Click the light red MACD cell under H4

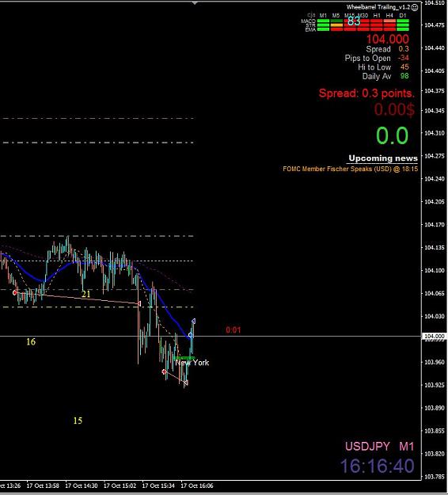[389, 21]
